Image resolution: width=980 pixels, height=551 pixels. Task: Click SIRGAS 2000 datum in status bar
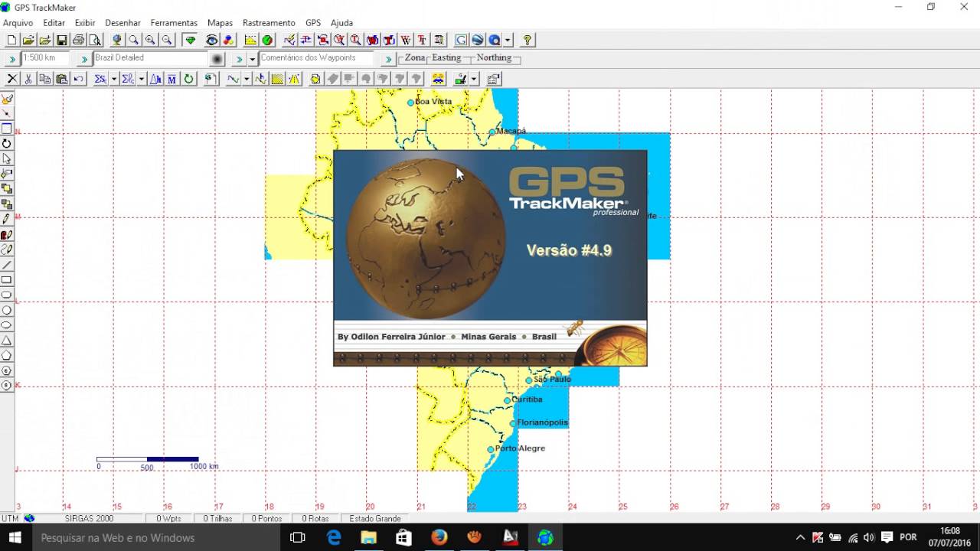[89, 518]
